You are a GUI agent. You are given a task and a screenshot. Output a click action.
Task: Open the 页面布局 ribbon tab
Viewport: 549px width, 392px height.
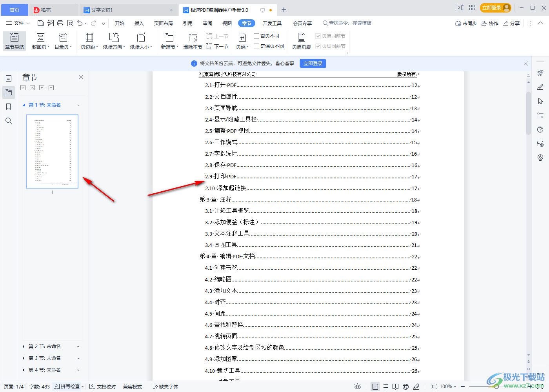(164, 23)
